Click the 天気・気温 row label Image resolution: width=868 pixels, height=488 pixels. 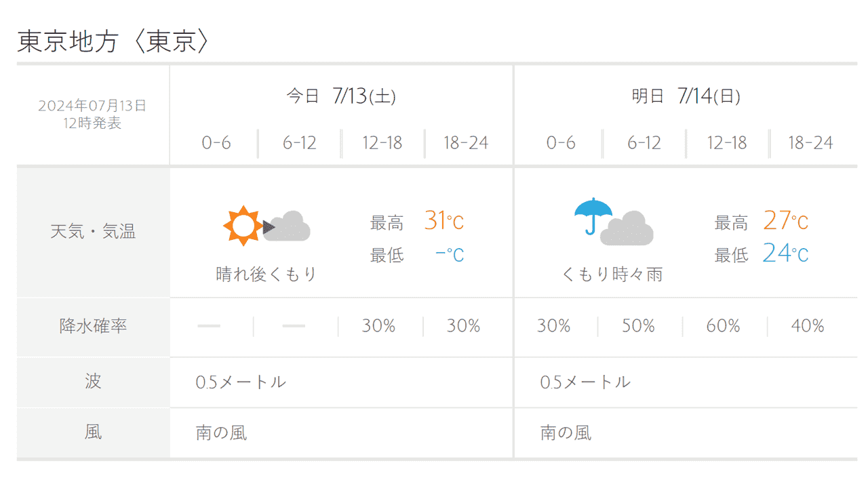pos(93,232)
